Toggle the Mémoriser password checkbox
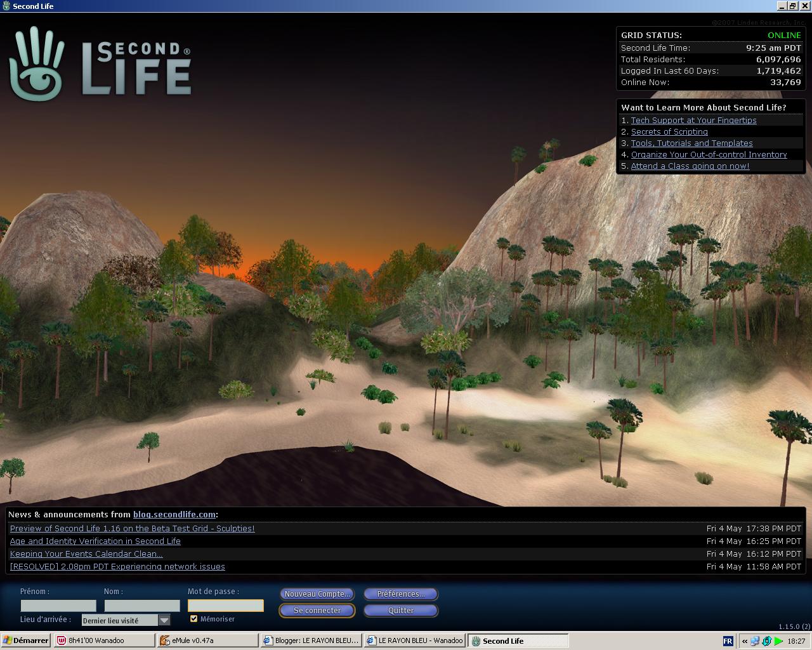 click(x=194, y=619)
